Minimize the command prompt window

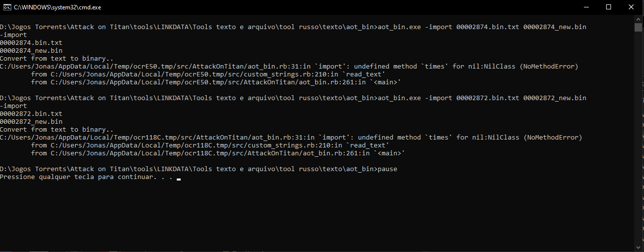click(x=586, y=7)
